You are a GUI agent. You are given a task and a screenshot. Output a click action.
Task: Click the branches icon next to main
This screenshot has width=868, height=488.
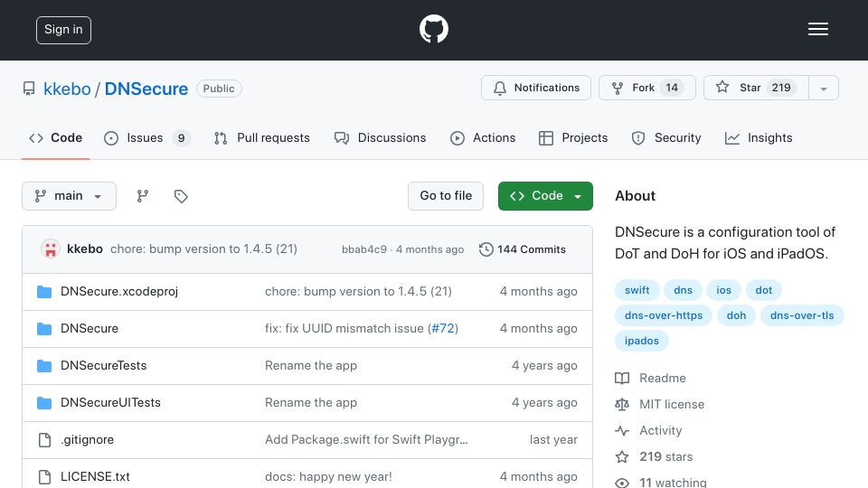tap(143, 196)
